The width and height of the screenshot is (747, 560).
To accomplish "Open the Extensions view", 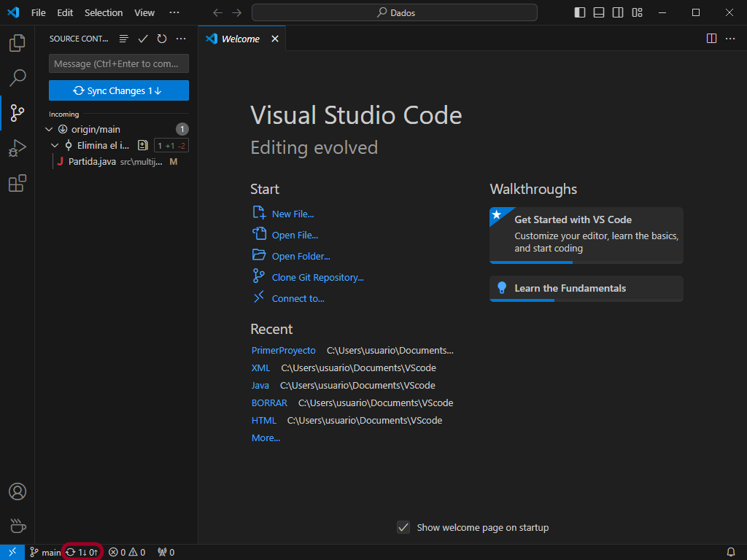I will (x=18, y=183).
